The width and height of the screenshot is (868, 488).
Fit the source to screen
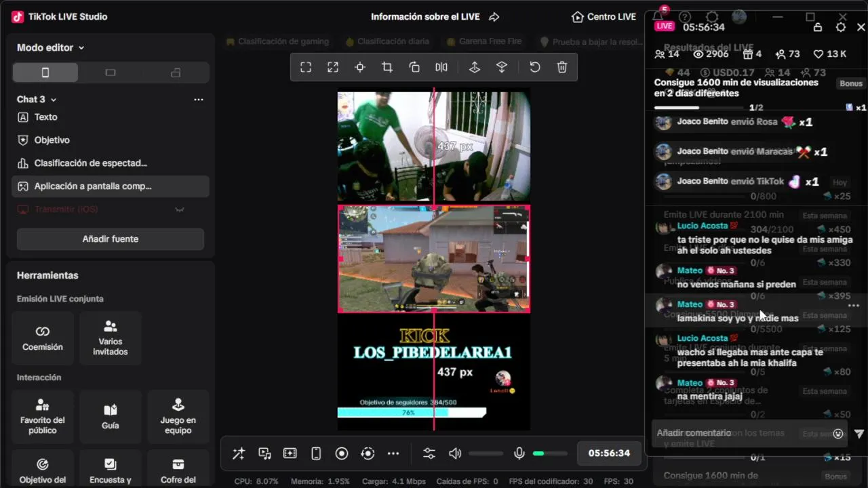click(306, 67)
